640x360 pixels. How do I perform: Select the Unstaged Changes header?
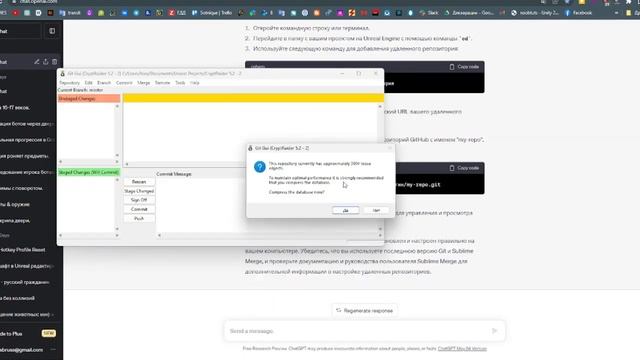[x=89, y=98]
